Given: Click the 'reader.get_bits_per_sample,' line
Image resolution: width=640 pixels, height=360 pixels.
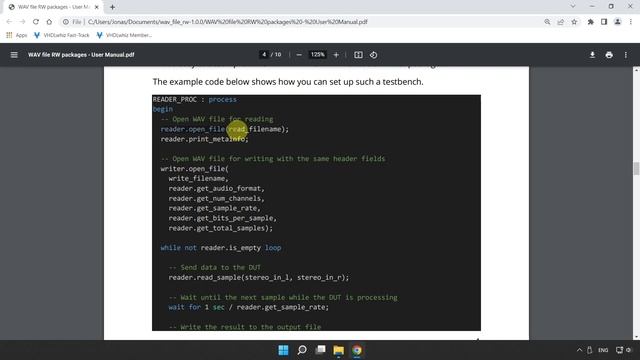Looking at the screenshot, I should point(223,218).
